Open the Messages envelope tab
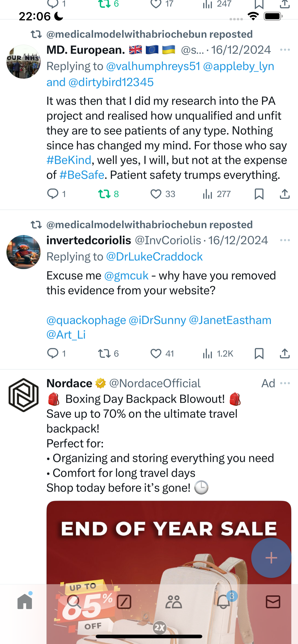Screen dimensions: 298x644 273,602
